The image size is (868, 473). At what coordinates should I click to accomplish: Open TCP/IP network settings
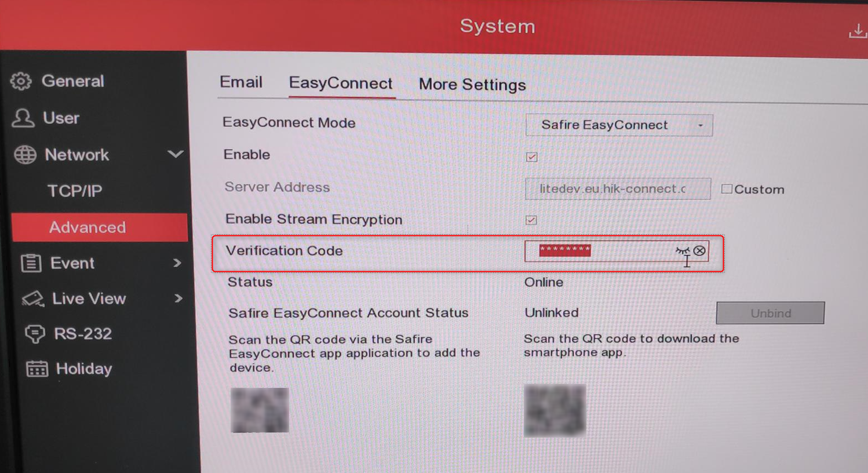click(75, 191)
